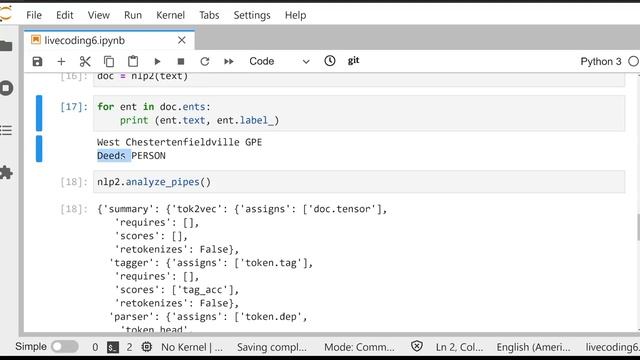Image resolution: width=640 pixels, height=360 pixels.
Task: Click the JupyterLab logo
Action: pos(5,14)
